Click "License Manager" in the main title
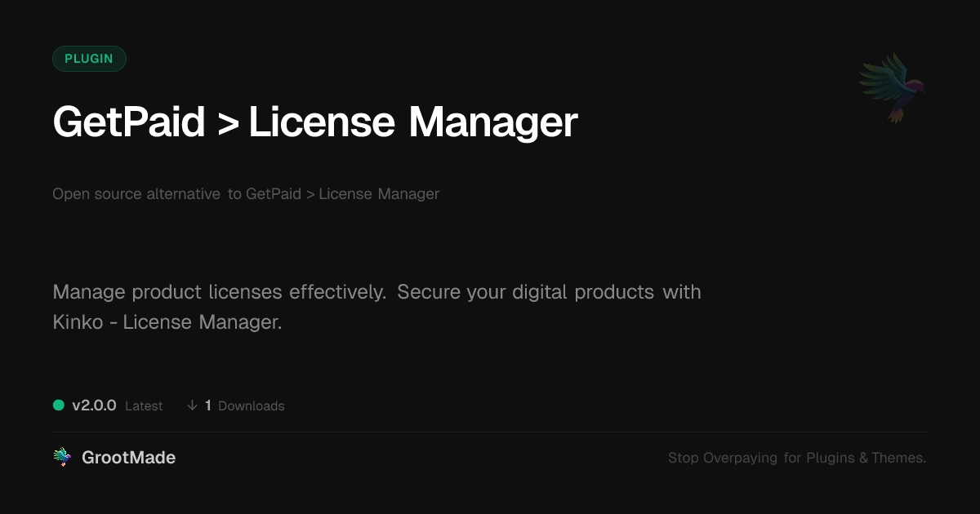 [x=412, y=122]
